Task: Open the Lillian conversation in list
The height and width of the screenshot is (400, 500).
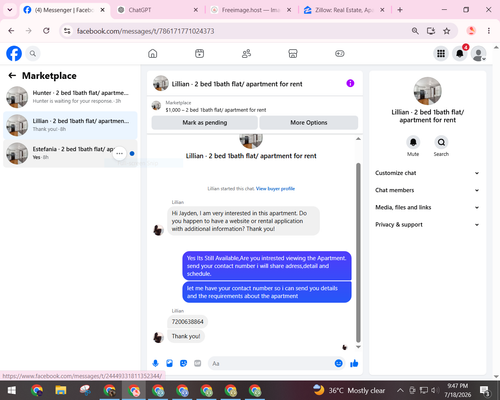Action: (70, 125)
